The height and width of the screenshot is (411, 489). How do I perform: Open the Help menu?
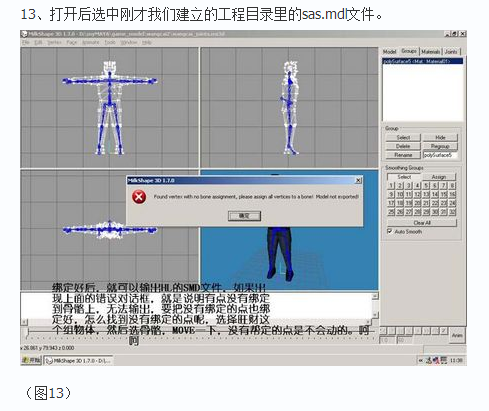click(147, 42)
